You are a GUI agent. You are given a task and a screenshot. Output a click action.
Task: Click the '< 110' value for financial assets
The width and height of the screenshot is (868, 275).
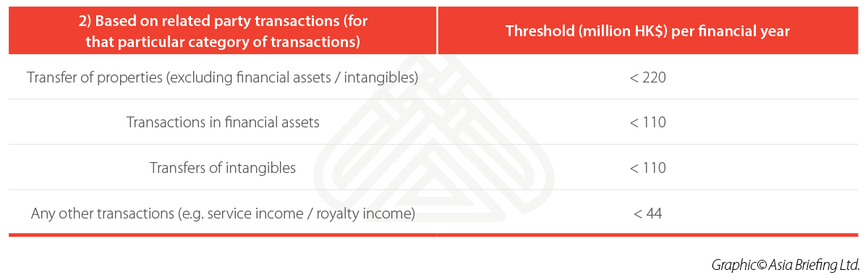(647, 122)
